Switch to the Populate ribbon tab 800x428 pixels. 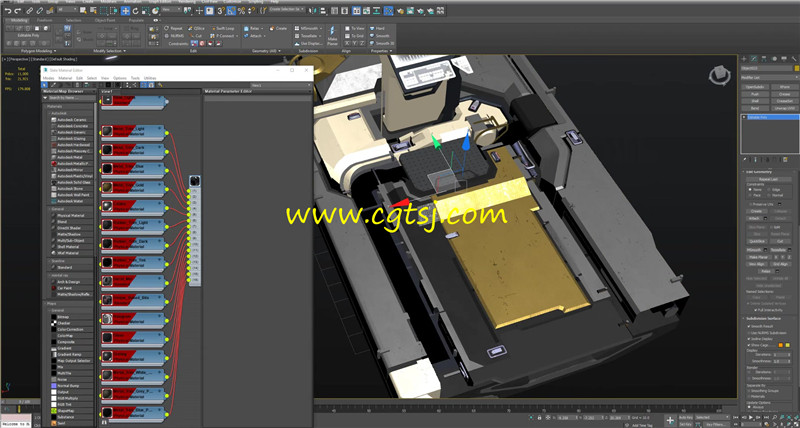pos(136,20)
